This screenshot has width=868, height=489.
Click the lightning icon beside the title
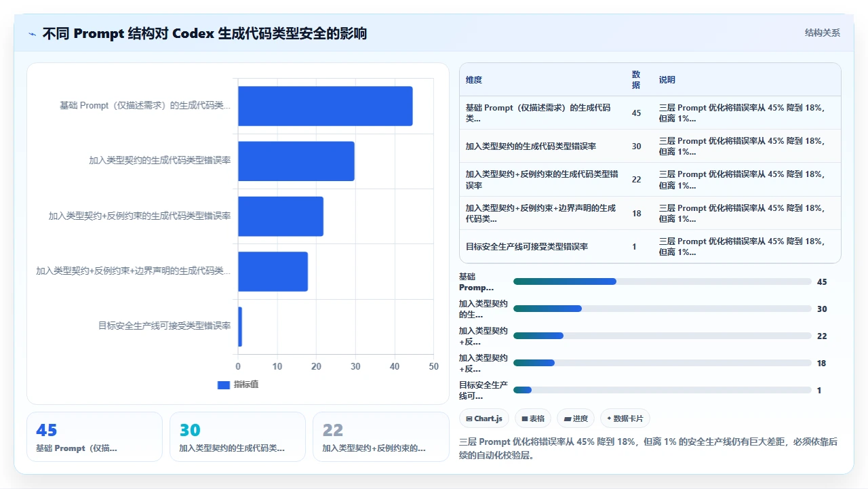33,33
